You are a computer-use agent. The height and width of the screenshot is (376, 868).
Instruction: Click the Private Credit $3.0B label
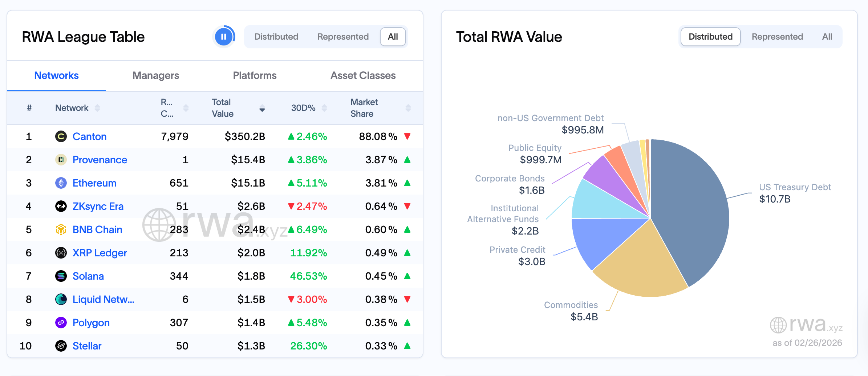point(518,256)
